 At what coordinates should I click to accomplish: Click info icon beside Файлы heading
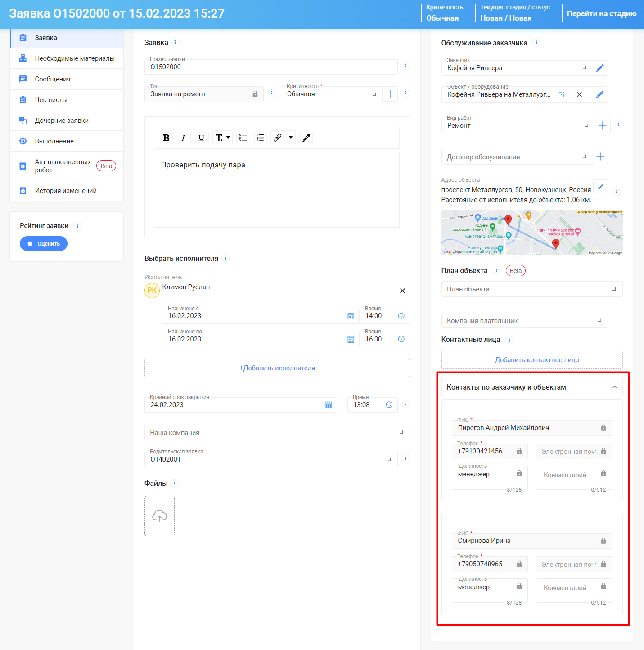[x=175, y=483]
